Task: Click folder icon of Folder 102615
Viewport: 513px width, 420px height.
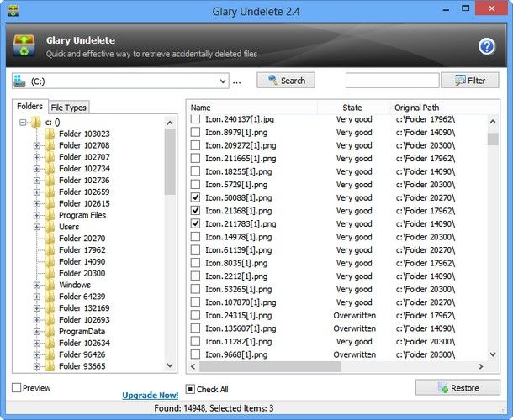Action: tap(50, 203)
